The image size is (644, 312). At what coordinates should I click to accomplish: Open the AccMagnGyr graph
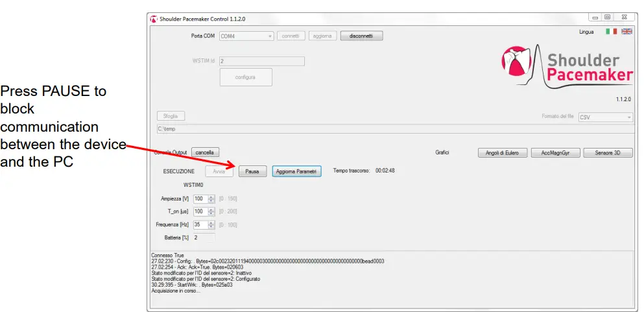pyautogui.click(x=555, y=152)
